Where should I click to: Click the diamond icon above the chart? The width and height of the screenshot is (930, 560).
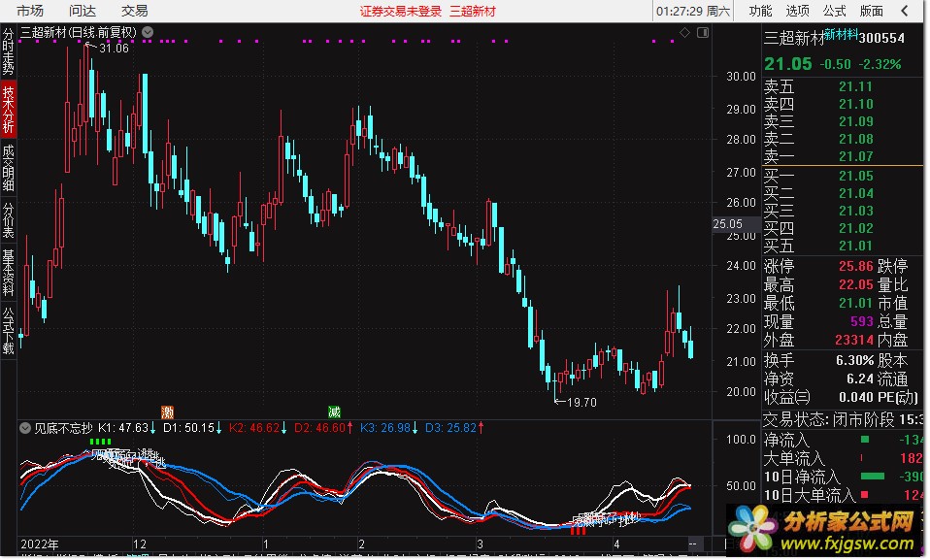(x=684, y=33)
